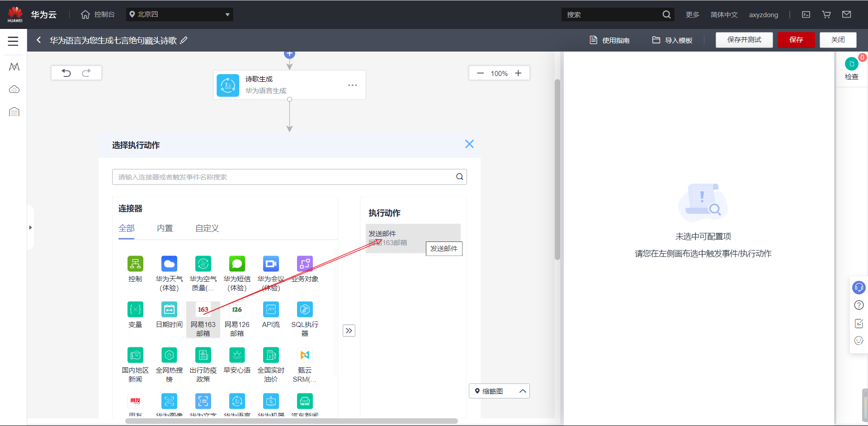Switch to the 全部 tab
The image size is (868, 426).
[127, 228]
